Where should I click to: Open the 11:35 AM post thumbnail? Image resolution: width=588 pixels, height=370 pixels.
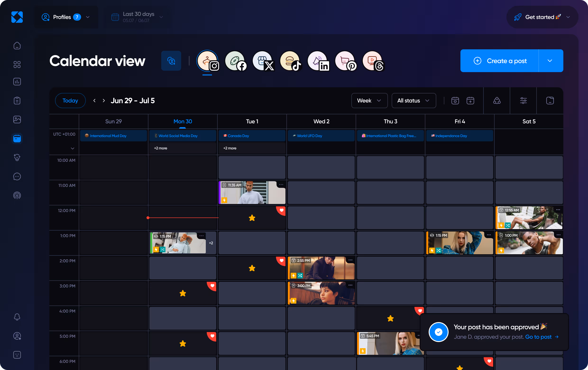252,193
